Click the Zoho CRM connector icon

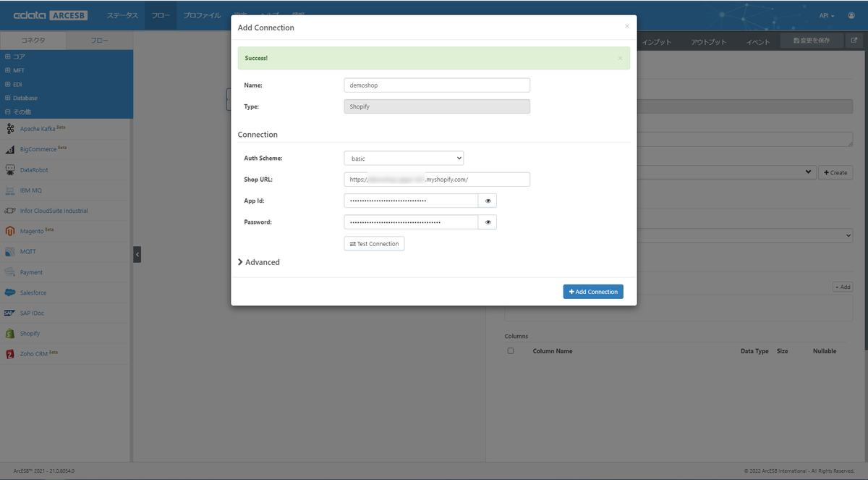click(x=10, y=354)
